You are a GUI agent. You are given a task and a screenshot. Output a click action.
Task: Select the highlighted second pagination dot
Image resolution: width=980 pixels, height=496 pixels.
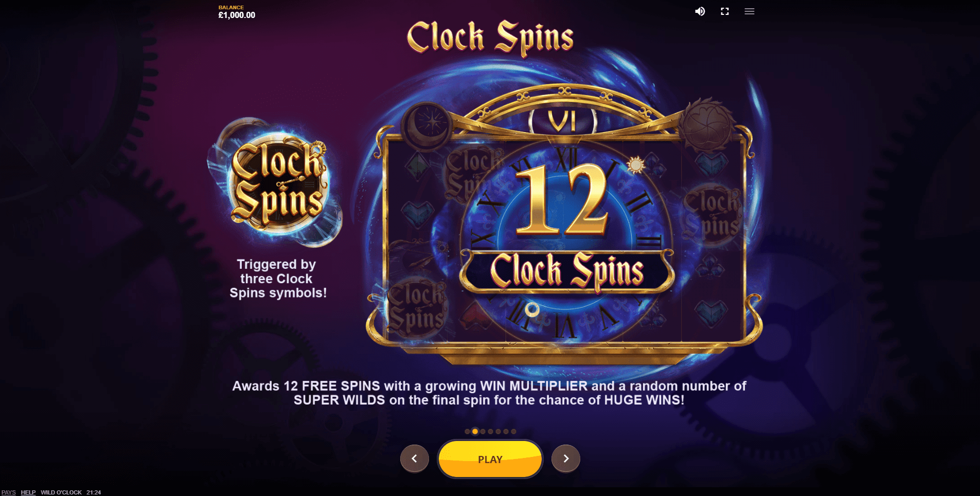[x=475, y=432]
